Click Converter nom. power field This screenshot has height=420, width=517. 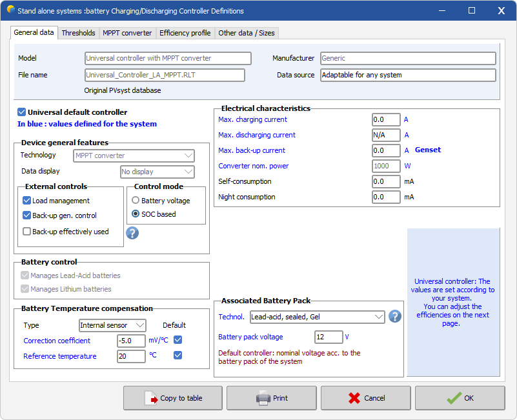click(386, 166)
